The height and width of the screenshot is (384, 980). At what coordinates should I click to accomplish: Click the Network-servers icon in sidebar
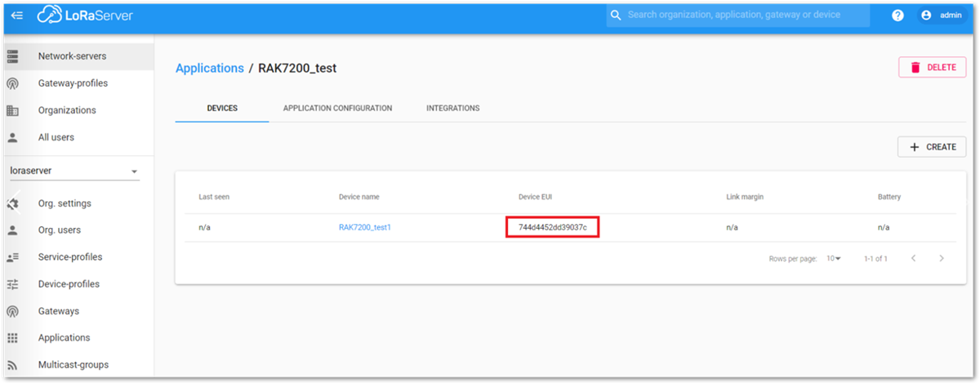12,56
